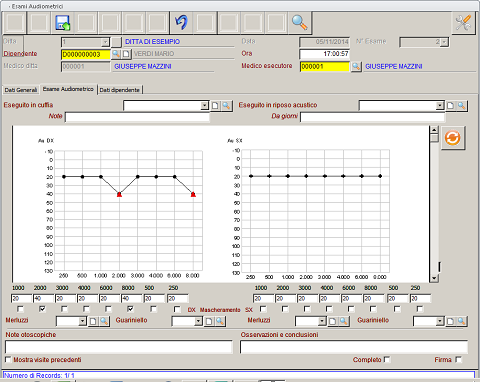
Task: Click the Note input field
Action: tap(137, 117)
